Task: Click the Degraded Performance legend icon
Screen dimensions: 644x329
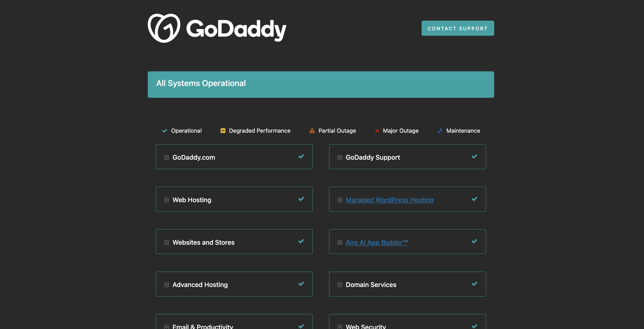Action: (223, 131)
